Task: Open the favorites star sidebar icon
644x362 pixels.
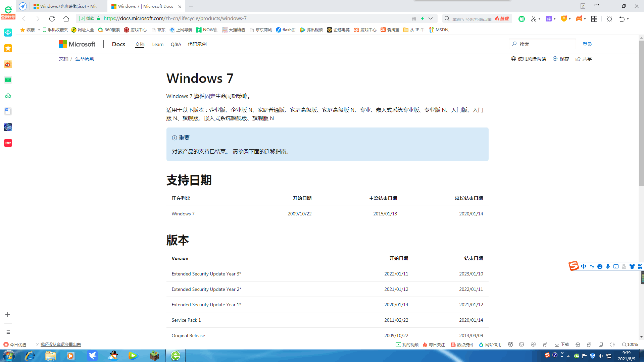Action: coord(8,48)
